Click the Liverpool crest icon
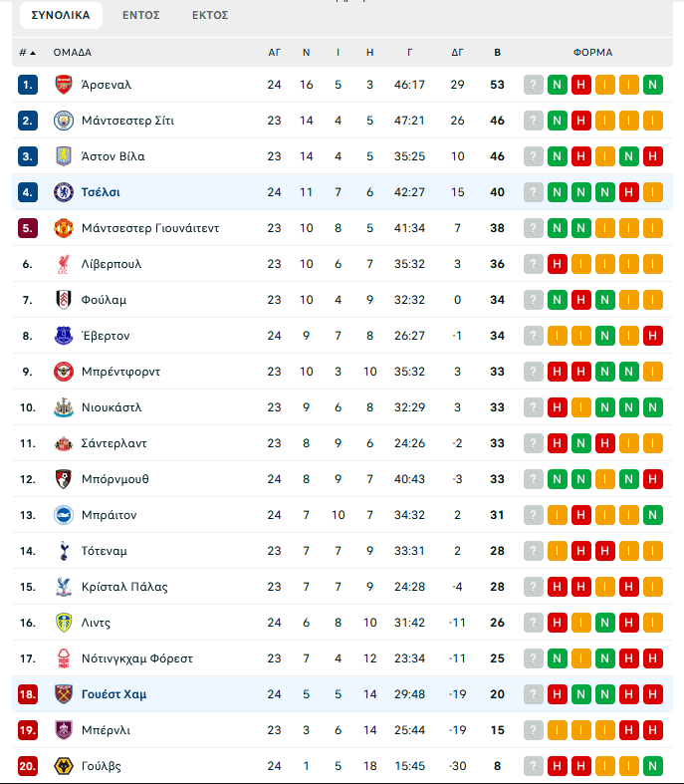 (x=64, y=264)
